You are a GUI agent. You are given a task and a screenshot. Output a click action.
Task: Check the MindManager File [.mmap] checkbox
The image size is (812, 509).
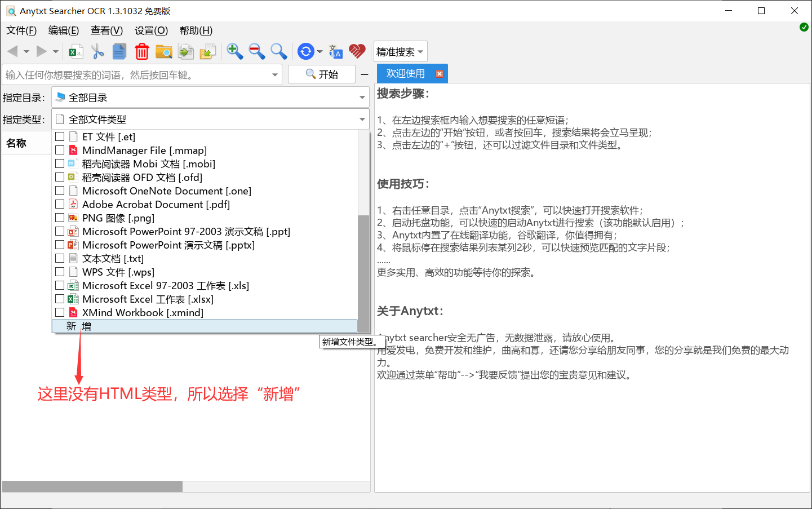coord(60,150)
